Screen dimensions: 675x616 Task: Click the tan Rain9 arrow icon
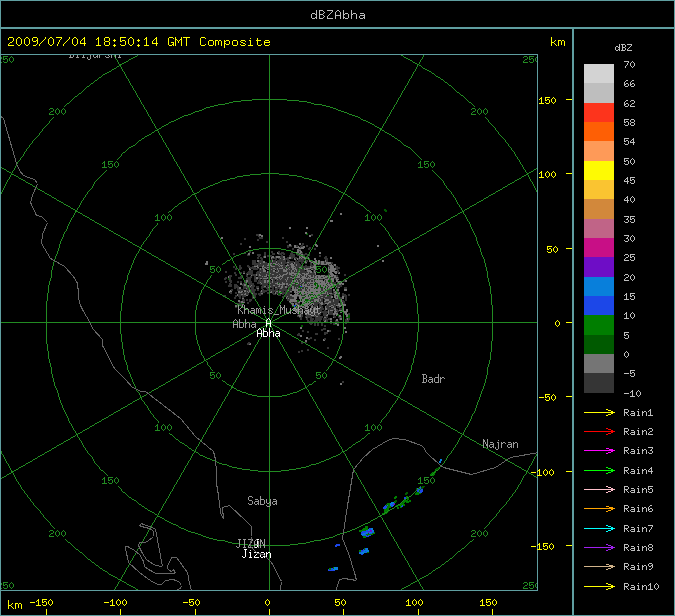click(x=599, y=566)
